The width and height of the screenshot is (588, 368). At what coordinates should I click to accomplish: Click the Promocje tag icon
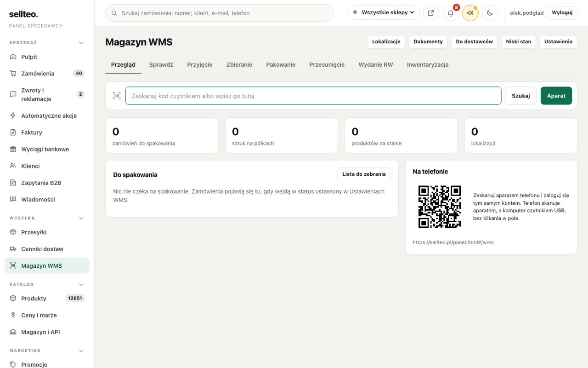[x=13, y=364]
